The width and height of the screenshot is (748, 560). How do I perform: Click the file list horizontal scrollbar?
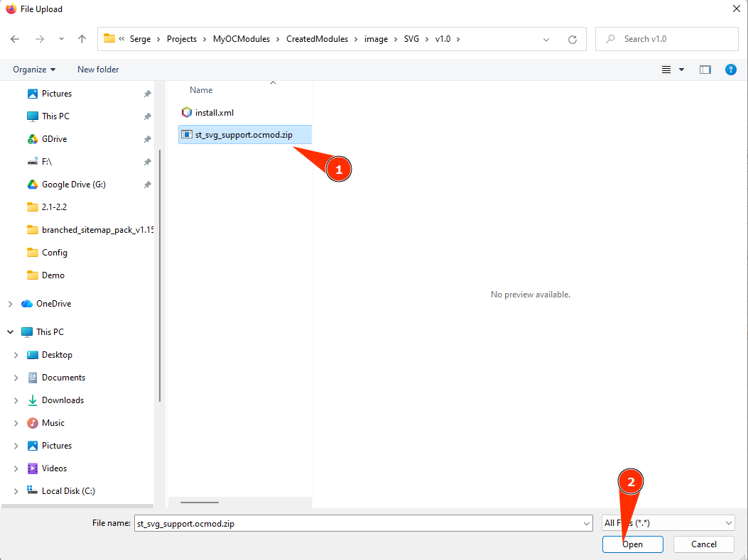[x=200, y=503]
